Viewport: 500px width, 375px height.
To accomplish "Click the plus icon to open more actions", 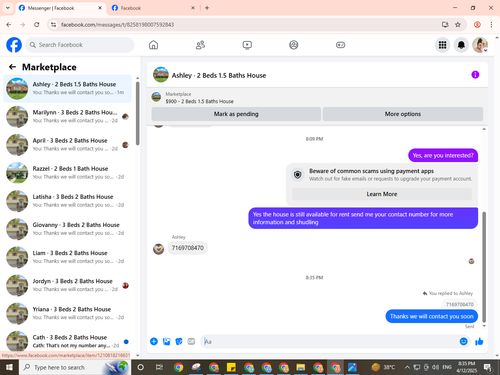I will [154, 341].
